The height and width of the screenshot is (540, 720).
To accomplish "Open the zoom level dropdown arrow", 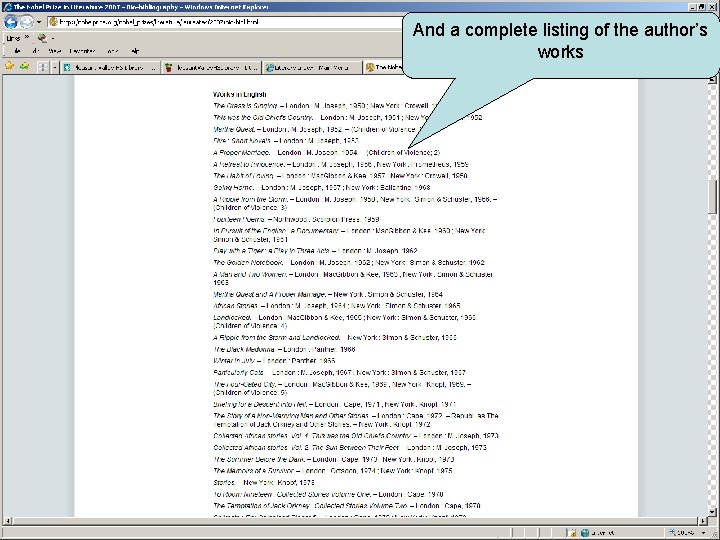I will pos(703,533).
